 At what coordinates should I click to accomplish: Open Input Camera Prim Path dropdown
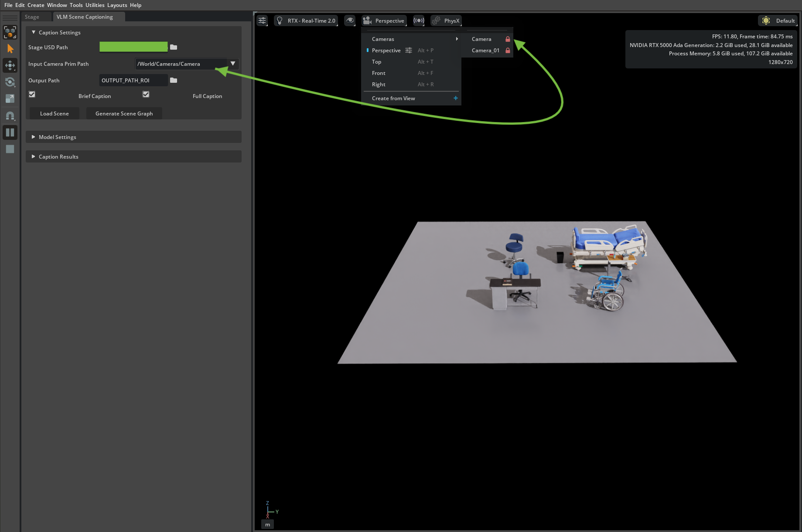(233, 64)
